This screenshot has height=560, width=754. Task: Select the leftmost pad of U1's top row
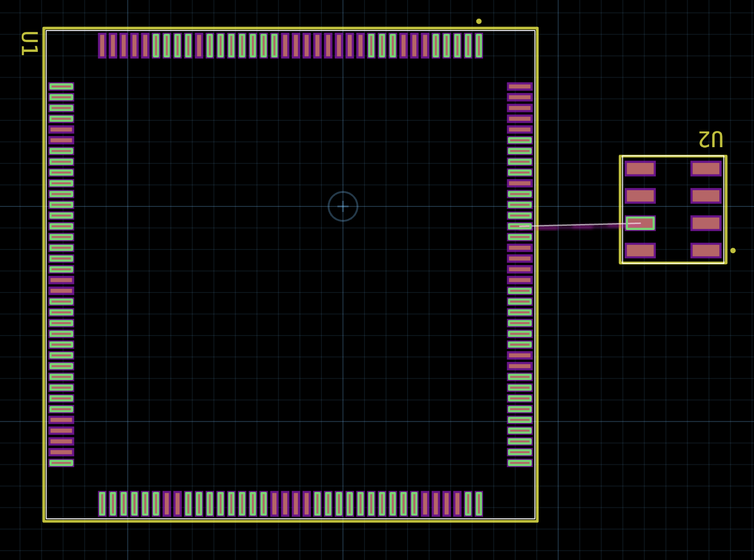pos(102,45)
